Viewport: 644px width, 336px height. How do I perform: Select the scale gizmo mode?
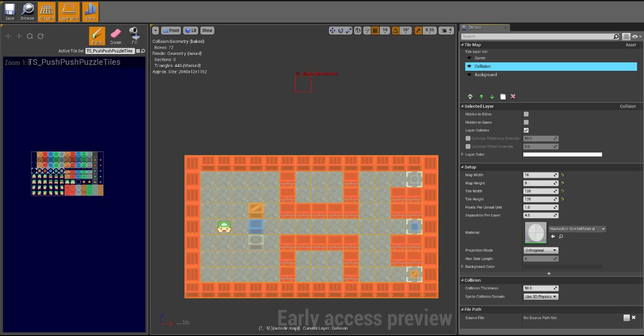point(349,30)
